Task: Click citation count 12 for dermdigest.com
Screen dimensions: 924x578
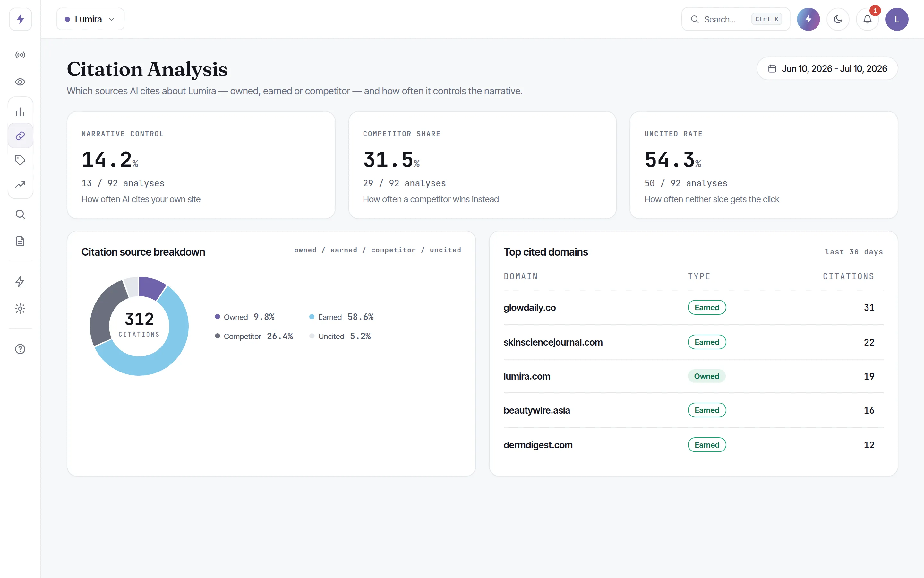Action: pos(869,445)
